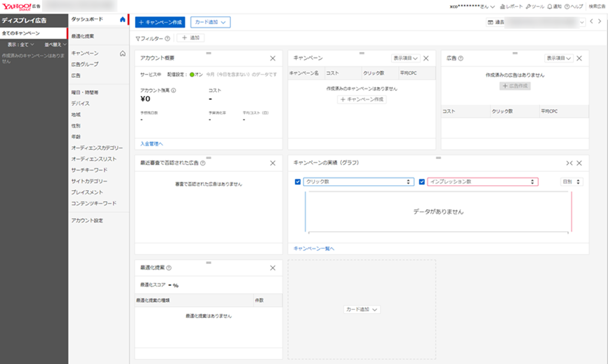Click キャンペーン作成 button inside キャンペーン card
Image resolution: width=608 pixels, height=364 pixels.
coord(362,99)
